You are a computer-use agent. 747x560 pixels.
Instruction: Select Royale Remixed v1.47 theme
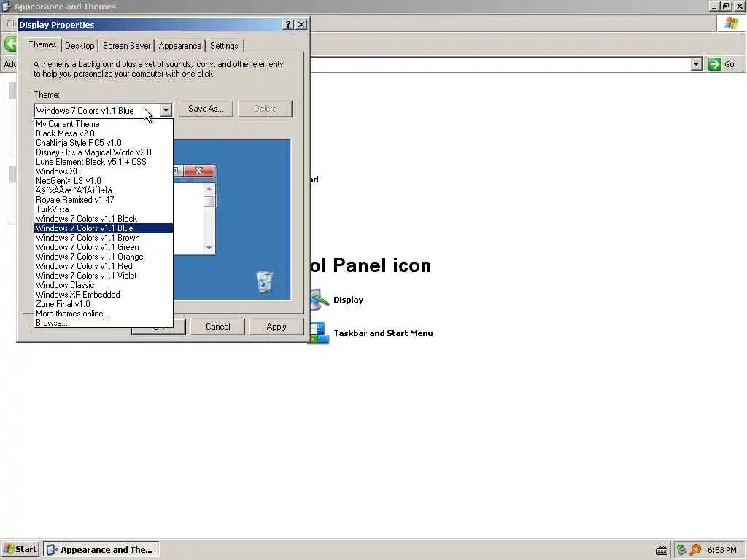coord(104,200)
